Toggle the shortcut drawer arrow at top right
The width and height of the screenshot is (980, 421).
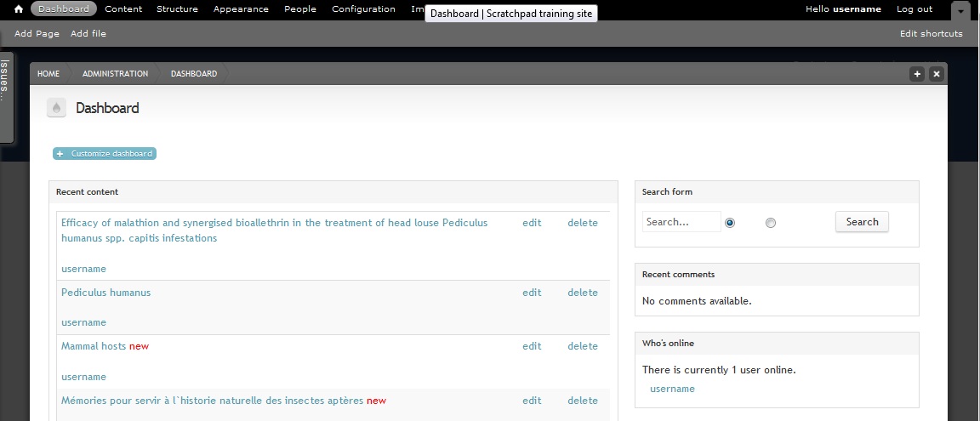click(x=960, y=10)
